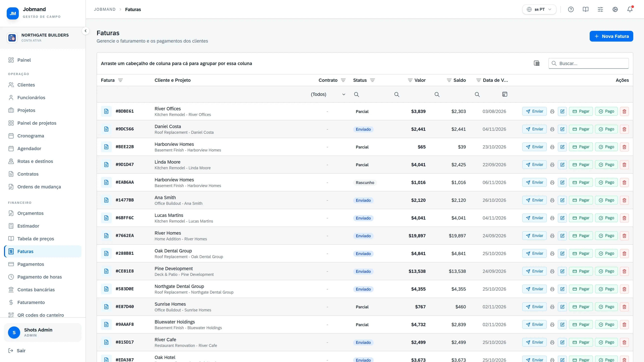644x362 pixels.
Task: Open the sliders preferences icon in header
Action: pyautogui.click(x=600, y=10)
